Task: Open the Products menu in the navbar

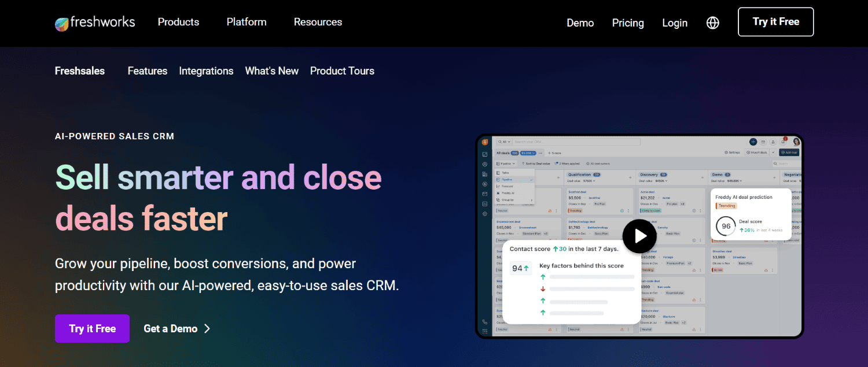Action: coord(178,22)
